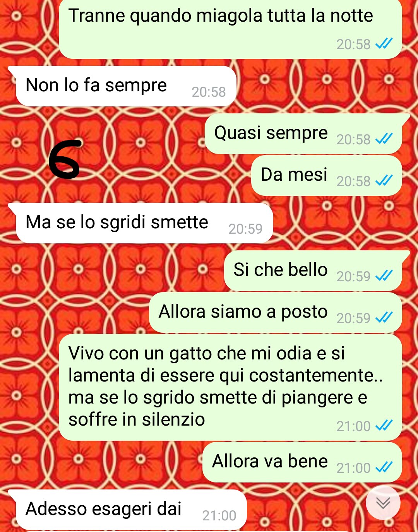The width and height of the screenshot is (418, 532).
Task: Click the hand-drawn black number 6
Action: tap(65, 159)
